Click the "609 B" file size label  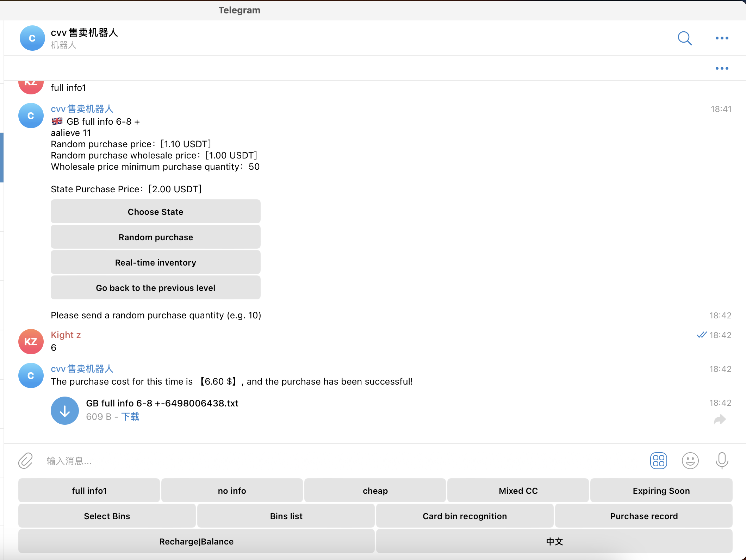point(99,417)
